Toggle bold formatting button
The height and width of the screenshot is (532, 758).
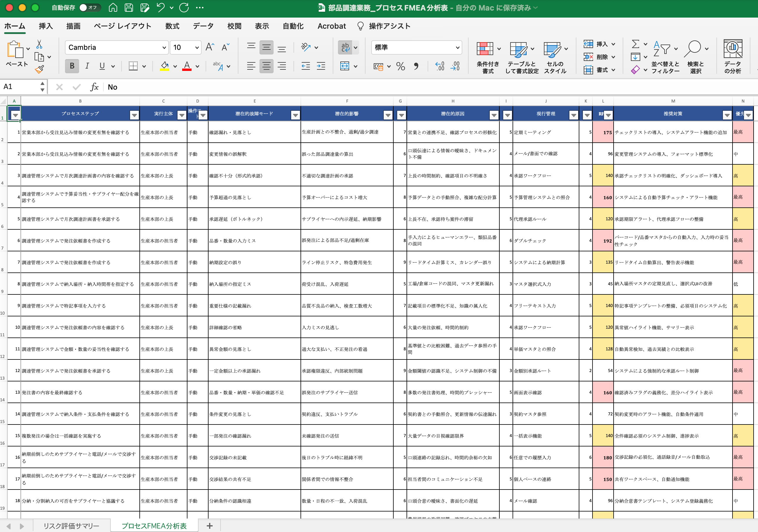coord(72,66)
